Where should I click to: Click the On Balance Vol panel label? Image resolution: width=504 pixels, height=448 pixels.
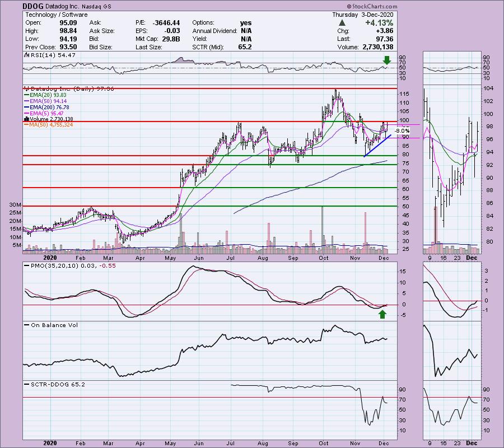52,325
